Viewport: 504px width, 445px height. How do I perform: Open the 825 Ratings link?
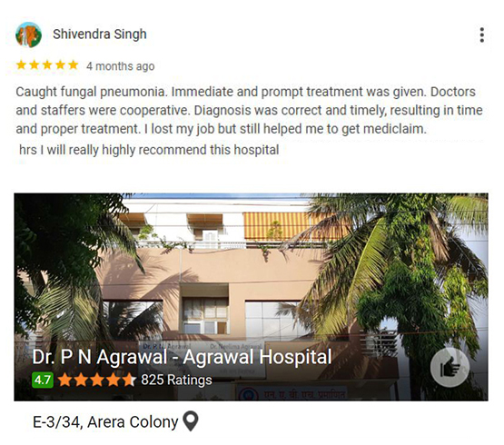[x=176, y=380]
